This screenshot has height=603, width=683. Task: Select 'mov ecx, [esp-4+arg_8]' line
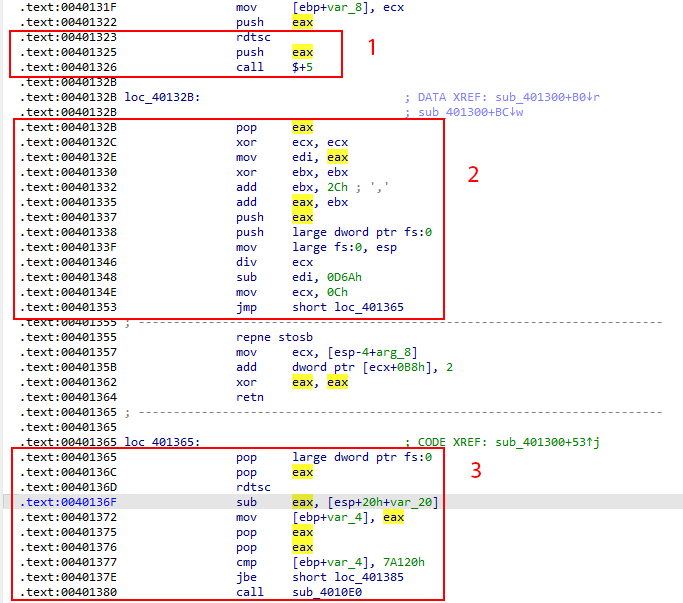click(x=327, y=352)
